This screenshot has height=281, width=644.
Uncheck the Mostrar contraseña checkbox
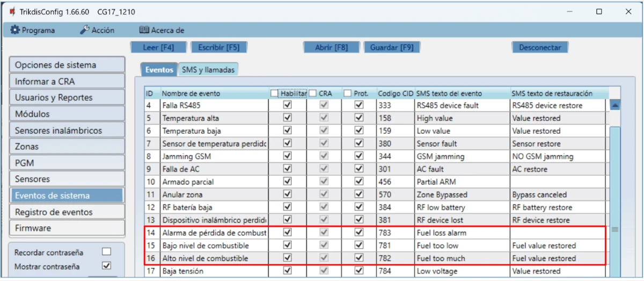[107, 265]
